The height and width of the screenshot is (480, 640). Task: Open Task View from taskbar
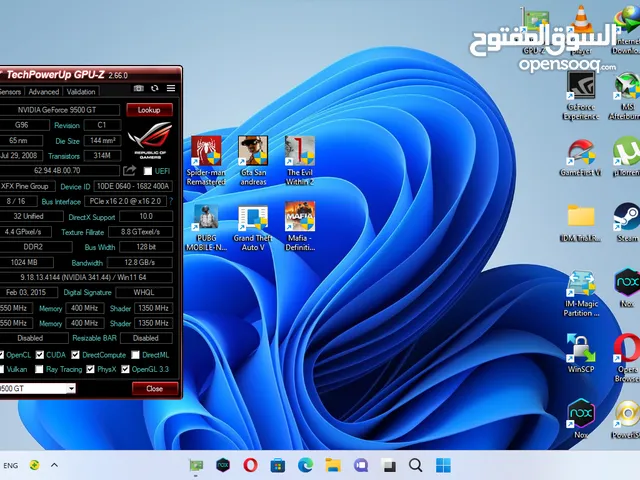tap(388, 465)
